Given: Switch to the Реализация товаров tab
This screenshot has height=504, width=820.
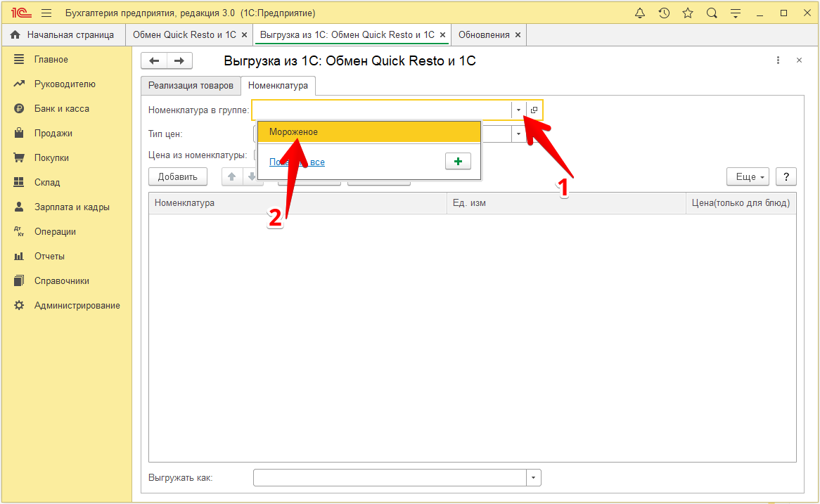Looking at the screenshot, I should tap(191, 85).
